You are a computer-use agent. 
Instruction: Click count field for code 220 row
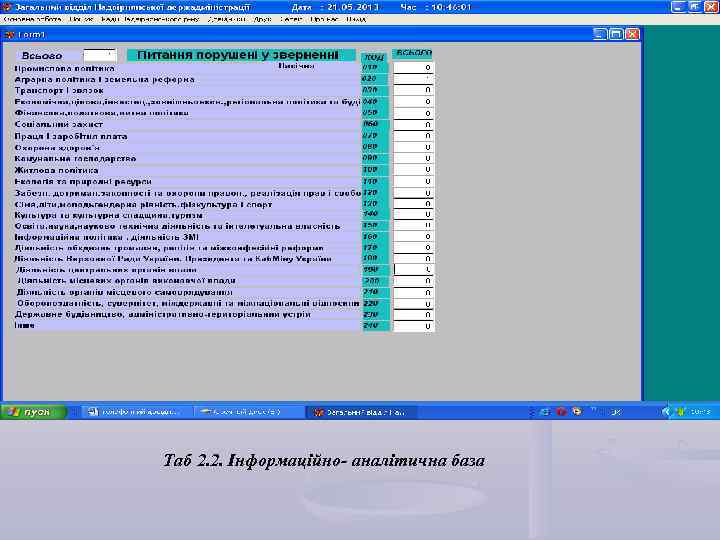tap(413, 304)
